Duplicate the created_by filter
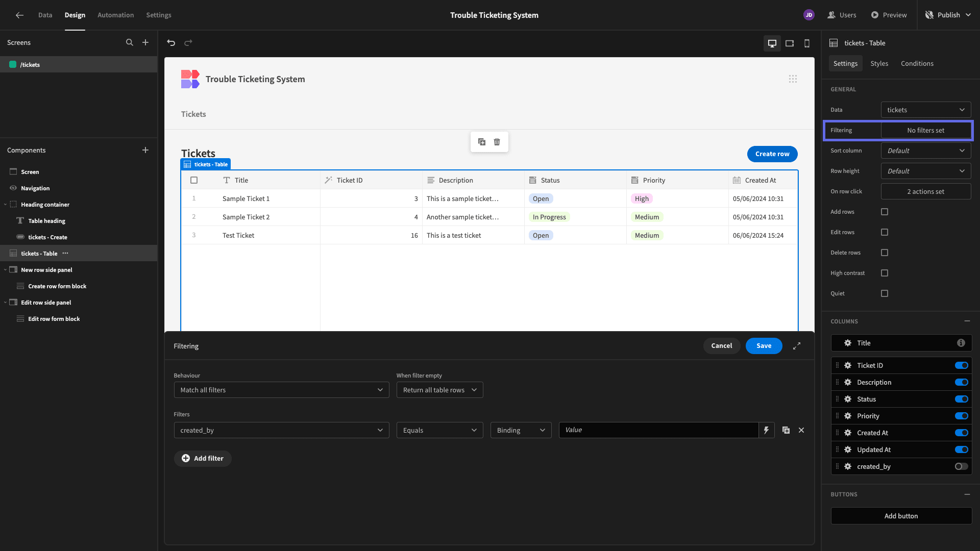Viewport: 980px width, 551px height. coord(786,430)
